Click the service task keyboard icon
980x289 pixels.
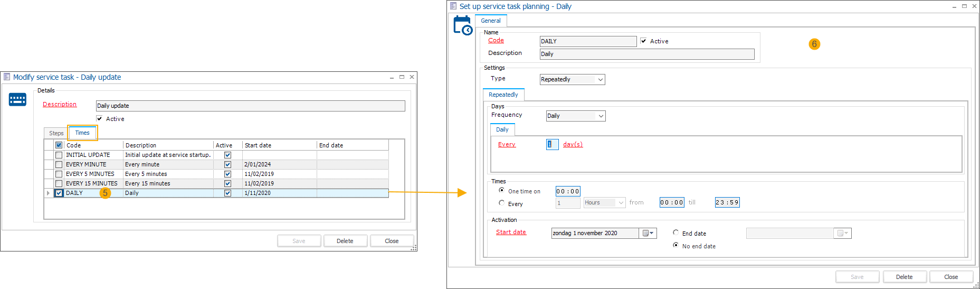point(17,99)
